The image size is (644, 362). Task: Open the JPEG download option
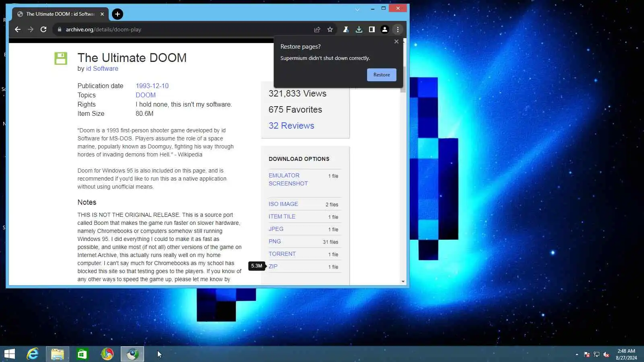pos(276,229)
